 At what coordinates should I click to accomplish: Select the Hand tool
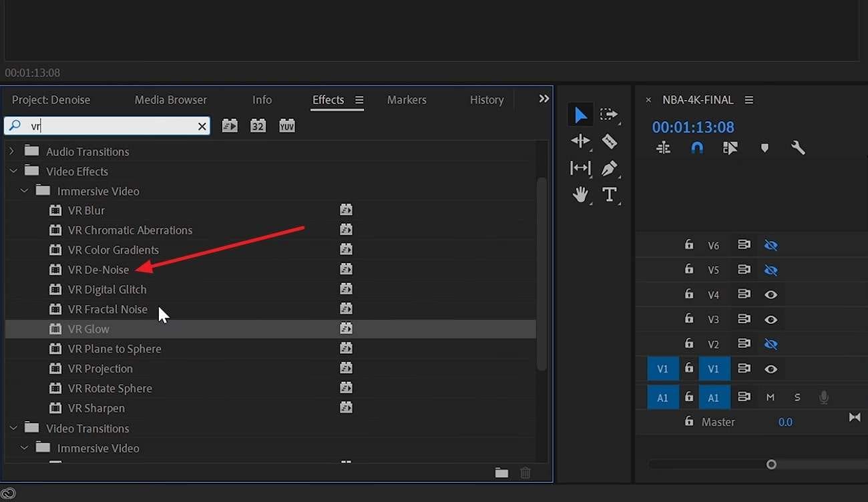[x=580, y=194]
